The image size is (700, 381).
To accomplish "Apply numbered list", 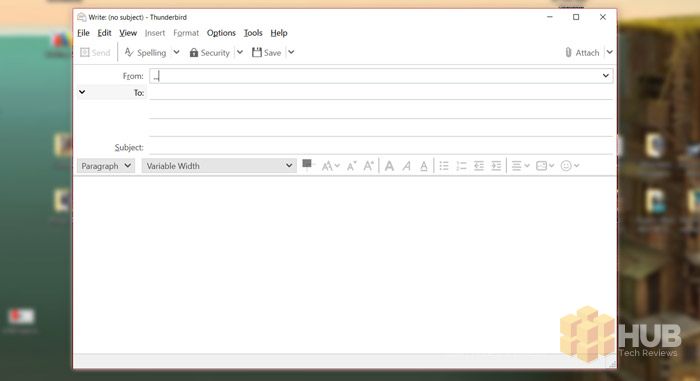I will 461,166.
